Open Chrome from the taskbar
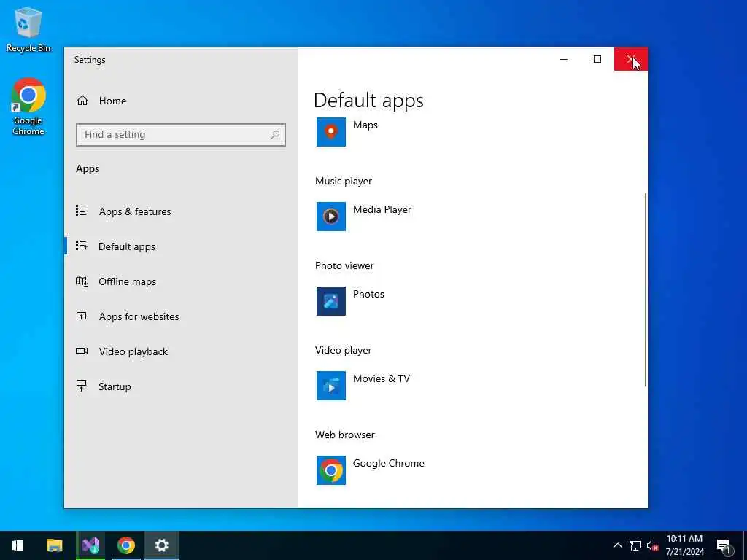The image size is (747, 560). (125, 545)
